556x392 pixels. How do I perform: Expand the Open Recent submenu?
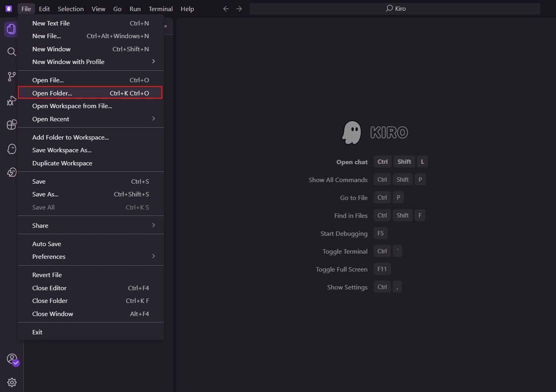pyautogui.click(x=91, y=119)
